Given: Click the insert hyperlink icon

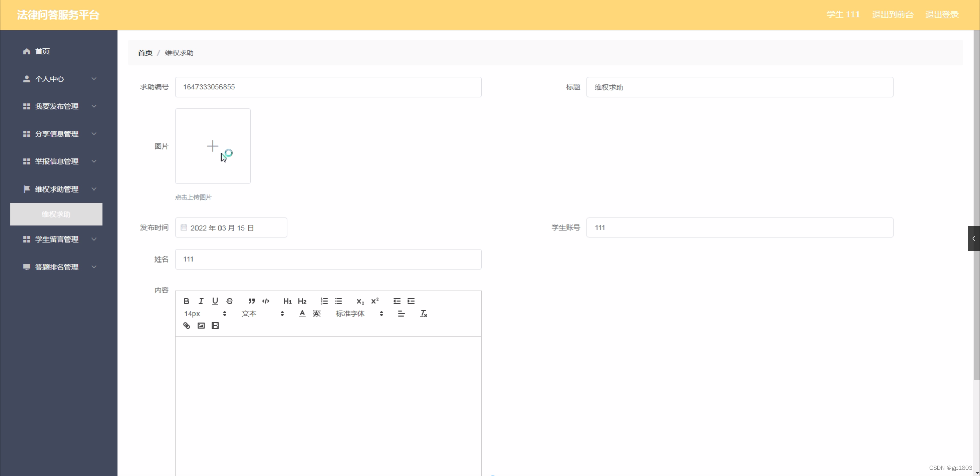Looking at the screenshot, I should 186,325.
